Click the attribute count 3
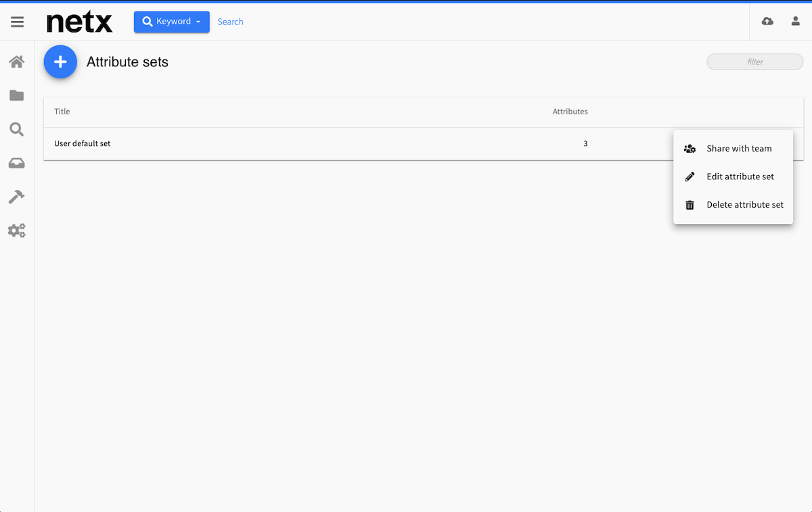This screenshot has height=512, width=812. pos(585,144)
